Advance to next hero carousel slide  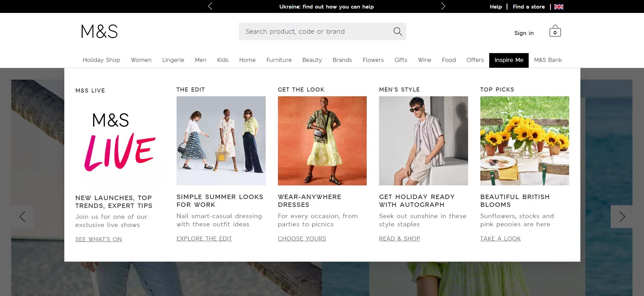[x=622, y=216]
